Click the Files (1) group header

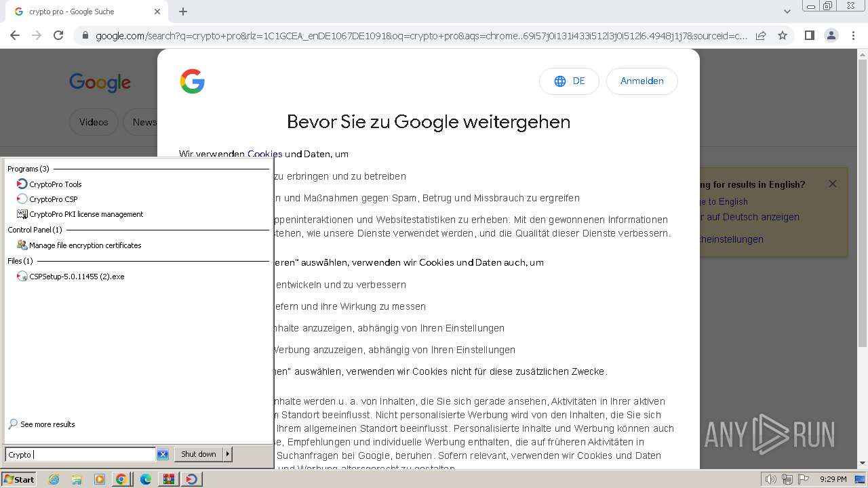[20, 261]
